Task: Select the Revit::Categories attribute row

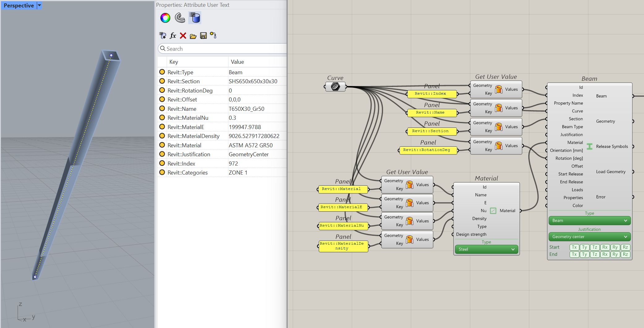Action: 223,173
